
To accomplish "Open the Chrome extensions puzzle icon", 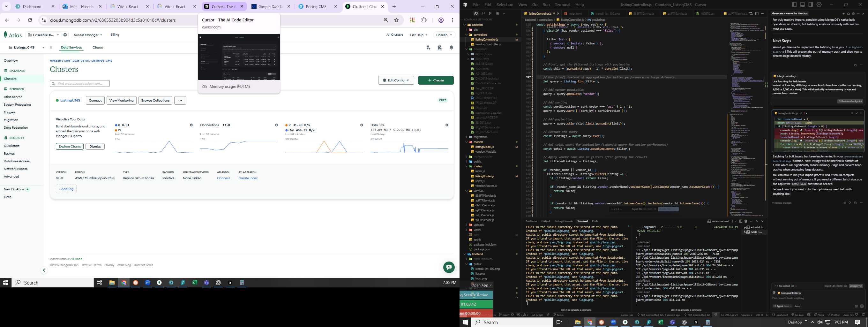I will click(424, 20).
